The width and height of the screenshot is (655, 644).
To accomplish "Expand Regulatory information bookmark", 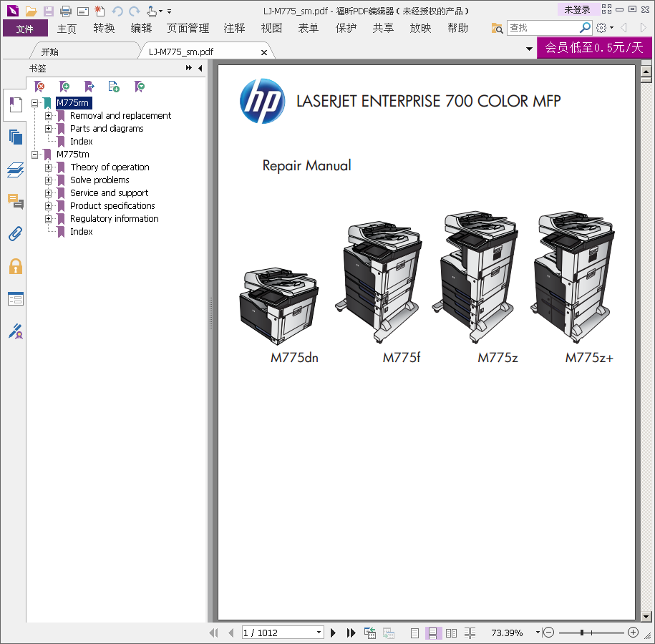I will pyautogui.click(x=48, y=219).
